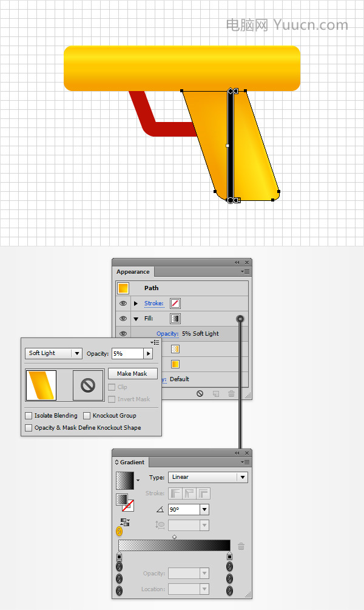Click Duplicate Selected Item icon in Appearance panel

(216, 394)
